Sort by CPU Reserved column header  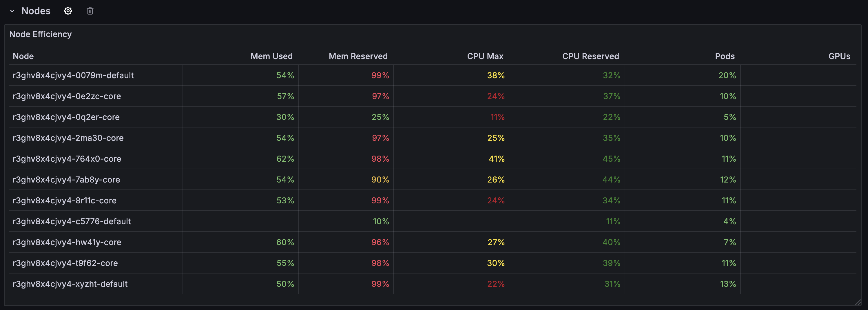coord(591,56)
